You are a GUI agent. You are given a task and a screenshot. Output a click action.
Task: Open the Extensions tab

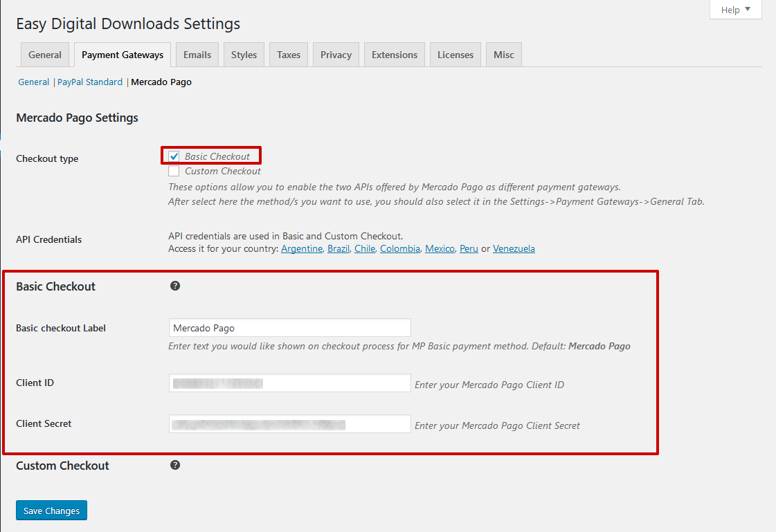pos(395,55)
